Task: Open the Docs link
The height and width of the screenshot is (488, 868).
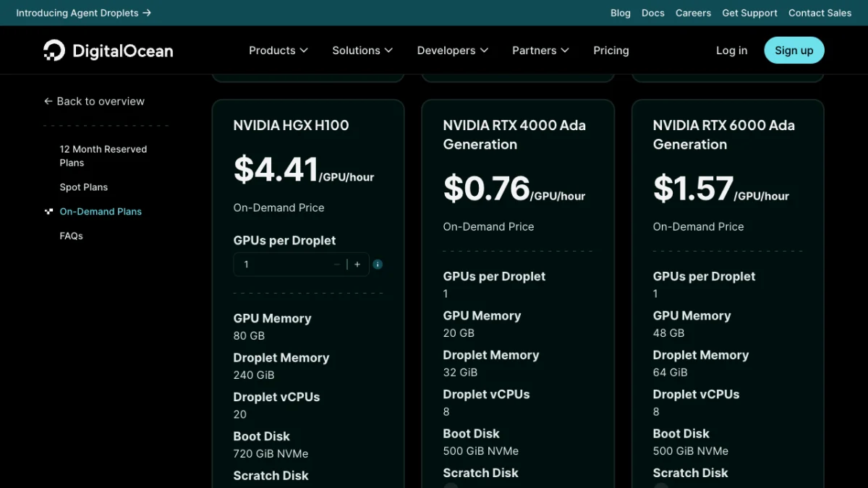Action: tap(653, 13)
